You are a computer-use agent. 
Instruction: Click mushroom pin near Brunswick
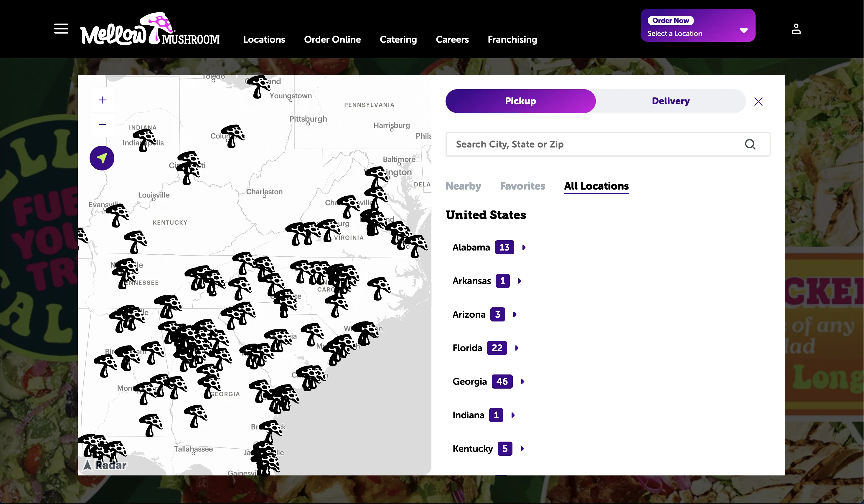271,431
